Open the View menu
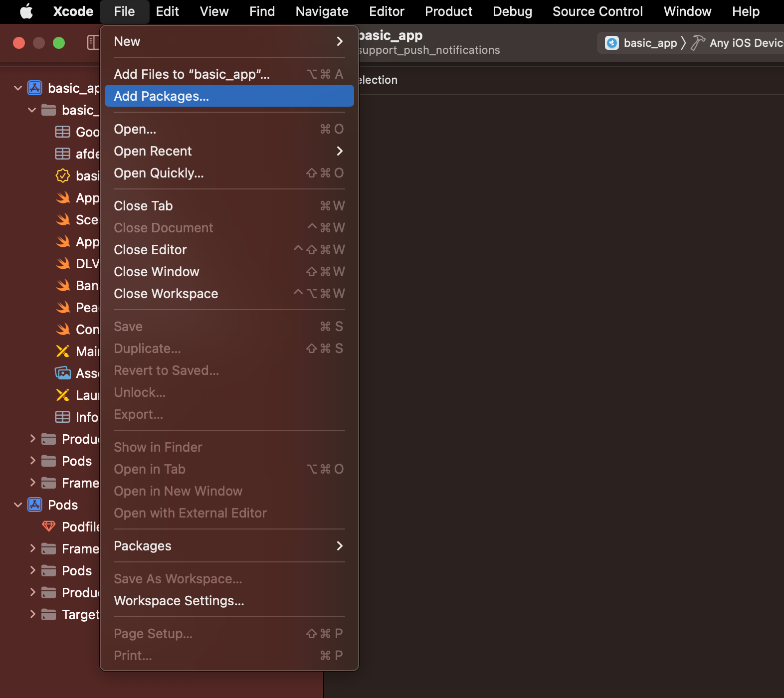Screen dimensions: 784x698 pos(214,11)
